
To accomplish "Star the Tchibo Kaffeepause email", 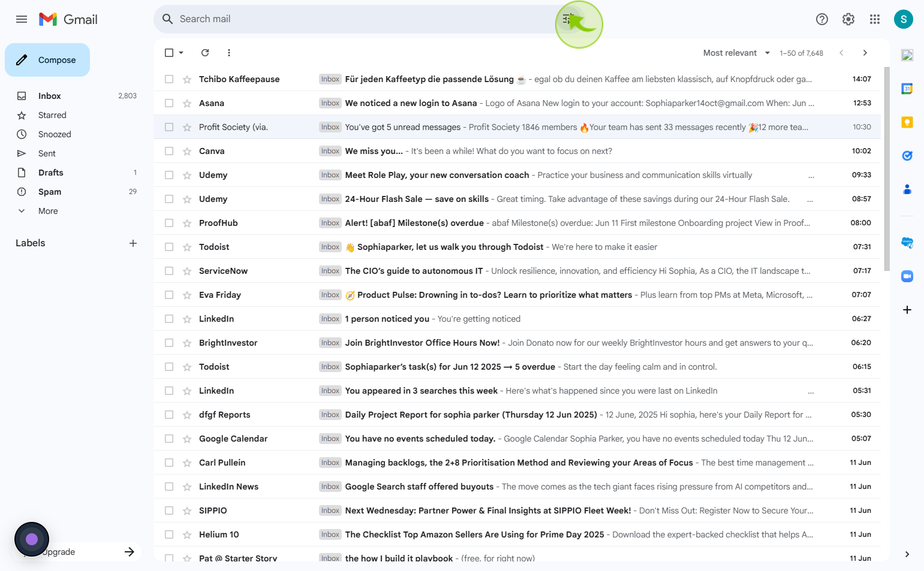I will click(x=187, y=79).
